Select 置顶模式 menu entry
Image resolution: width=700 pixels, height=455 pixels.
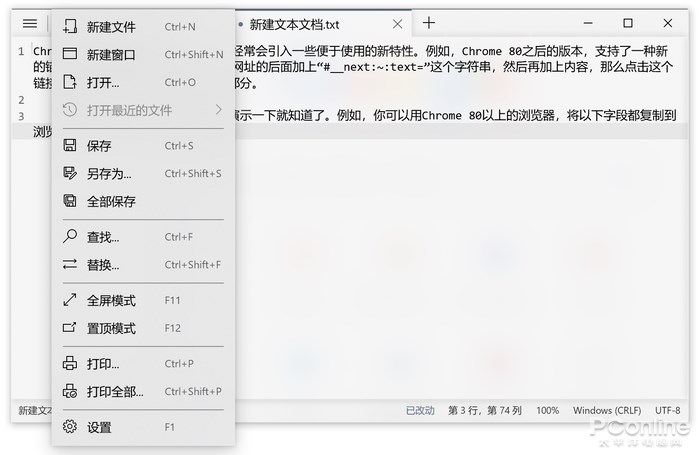point(143,328)
